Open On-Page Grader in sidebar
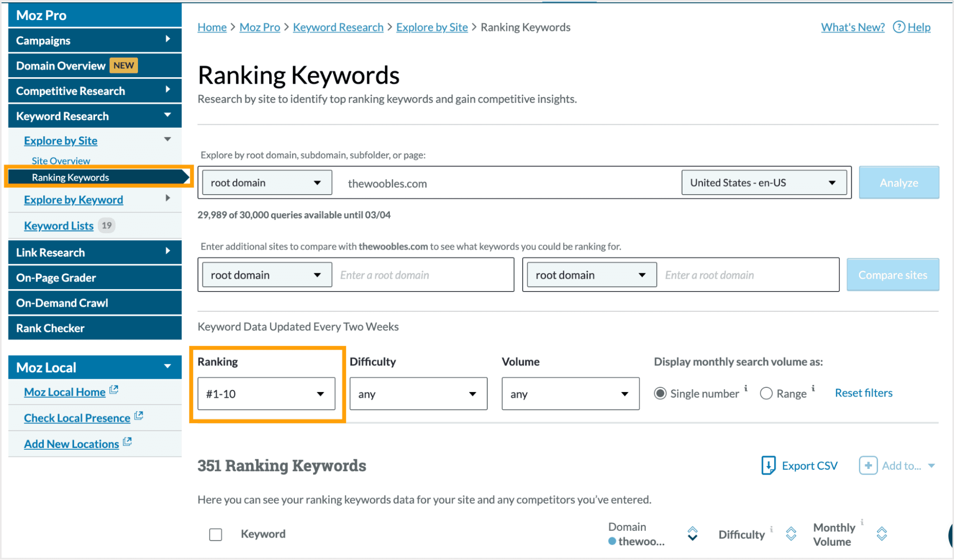954x560 pixels. (94, 278)
